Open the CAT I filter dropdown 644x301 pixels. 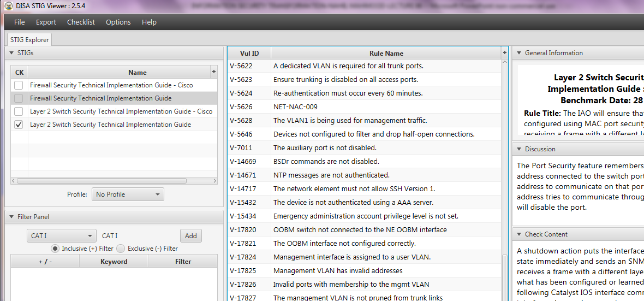coord(62,236)
